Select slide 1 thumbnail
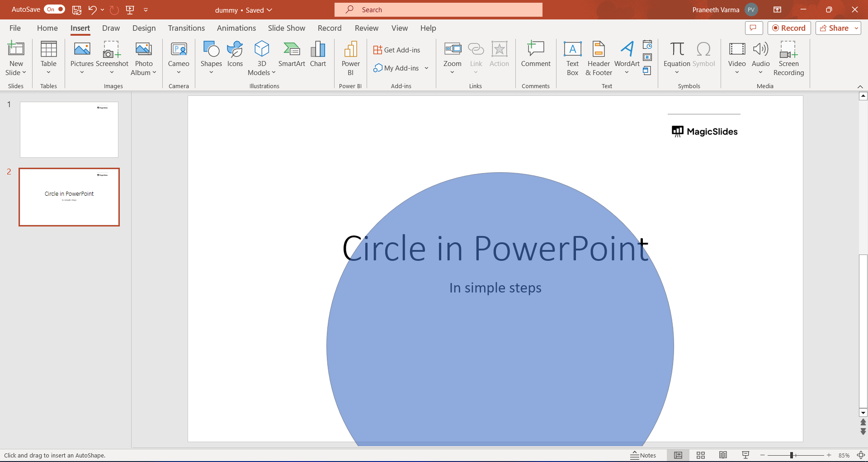The image size is (868, 462). pos(69,130)
